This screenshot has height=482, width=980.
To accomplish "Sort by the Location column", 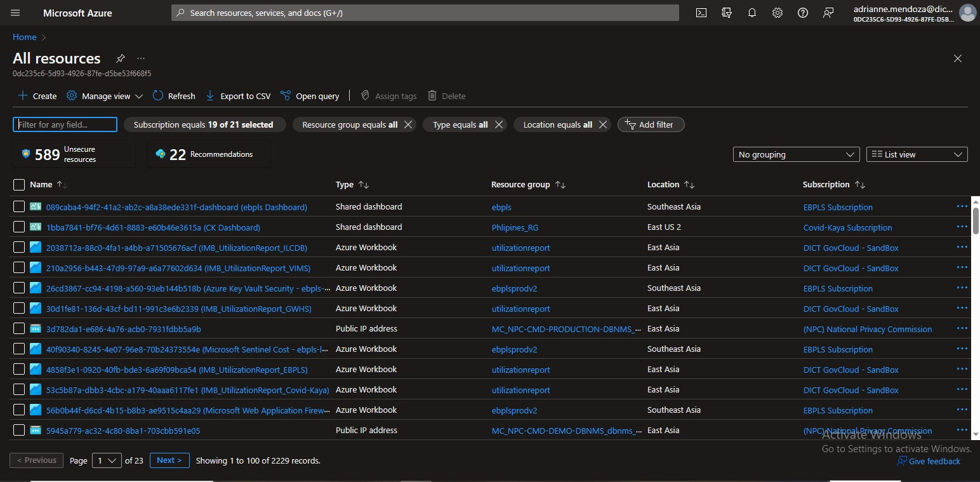I will [x=671, y=185].
